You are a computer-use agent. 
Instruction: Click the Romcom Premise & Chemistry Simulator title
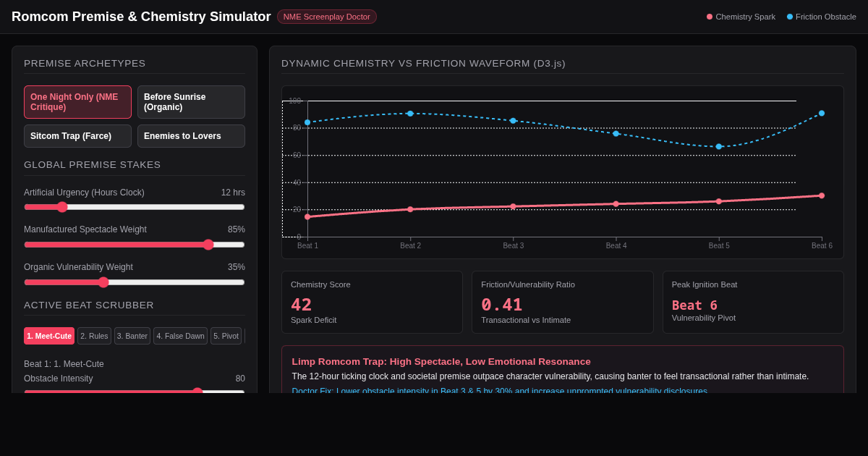tap(141, 17)
